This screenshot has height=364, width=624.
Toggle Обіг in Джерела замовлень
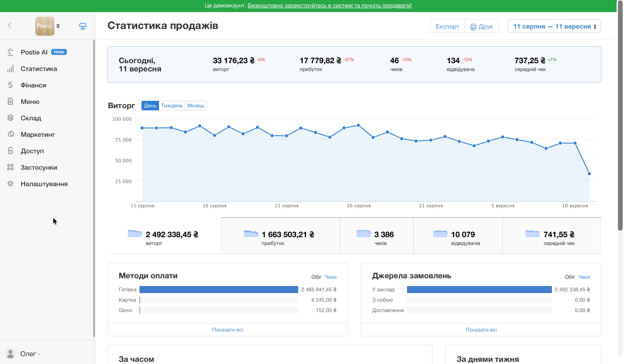[570, 277]
